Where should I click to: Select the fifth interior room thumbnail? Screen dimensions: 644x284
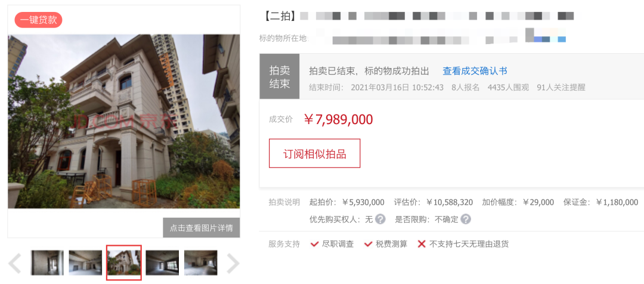tap(200, 263)
